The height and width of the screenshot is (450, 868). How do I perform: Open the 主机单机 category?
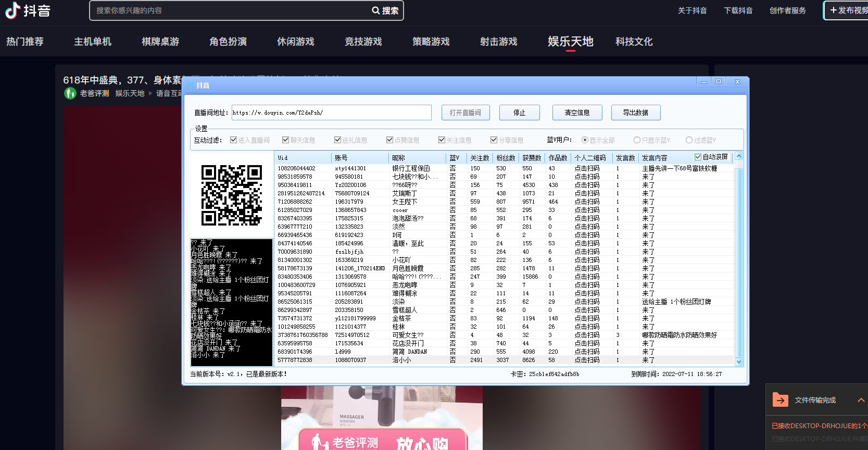(93, 42)
